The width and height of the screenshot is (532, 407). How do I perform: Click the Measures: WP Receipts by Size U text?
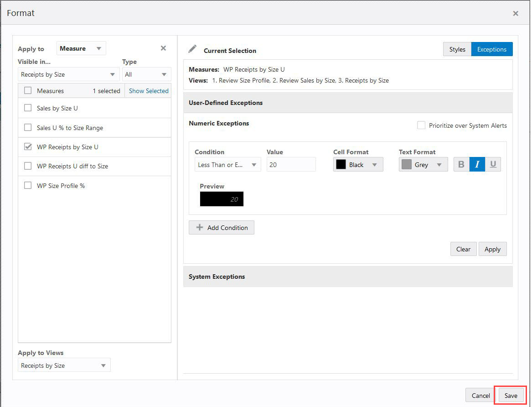tap(237, 69)
